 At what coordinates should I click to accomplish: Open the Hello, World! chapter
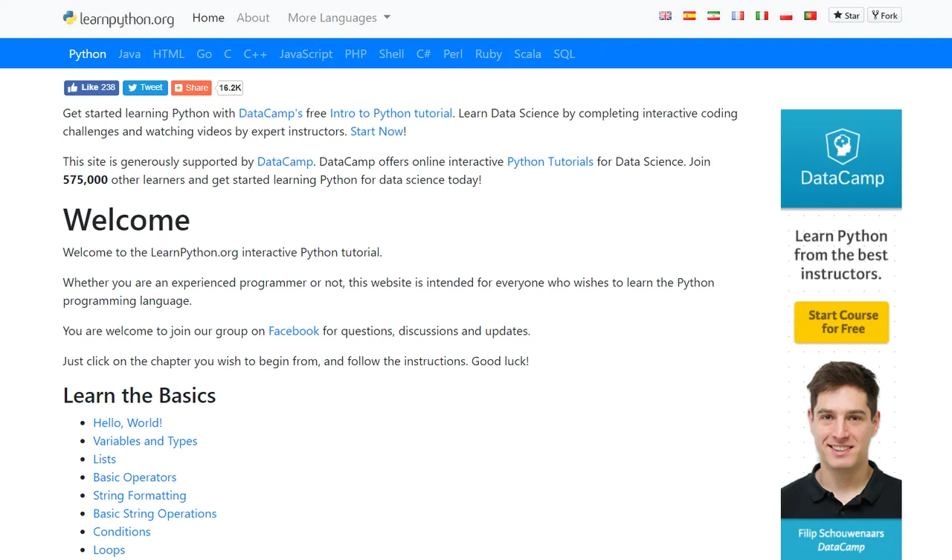pos(127,422)
